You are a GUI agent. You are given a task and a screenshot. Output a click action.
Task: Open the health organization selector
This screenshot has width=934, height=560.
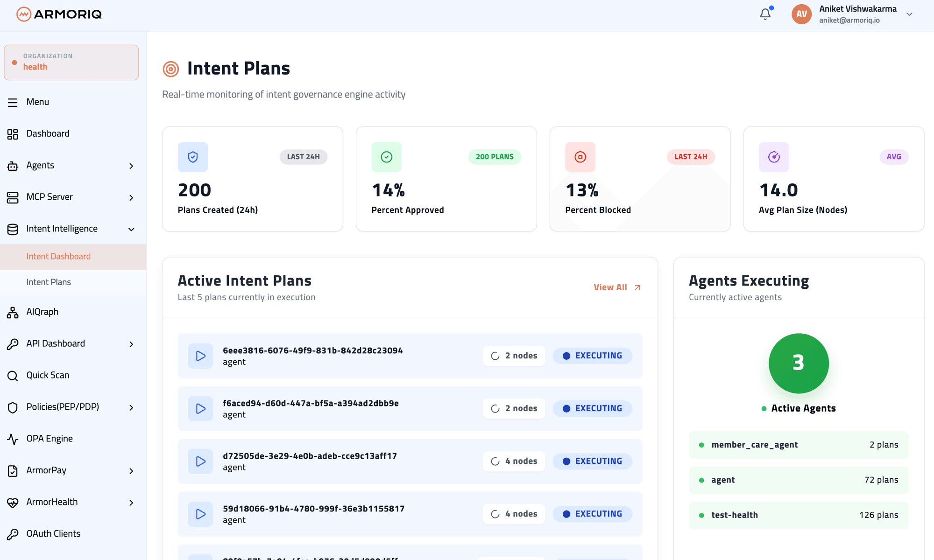click(x=71, y=62)
